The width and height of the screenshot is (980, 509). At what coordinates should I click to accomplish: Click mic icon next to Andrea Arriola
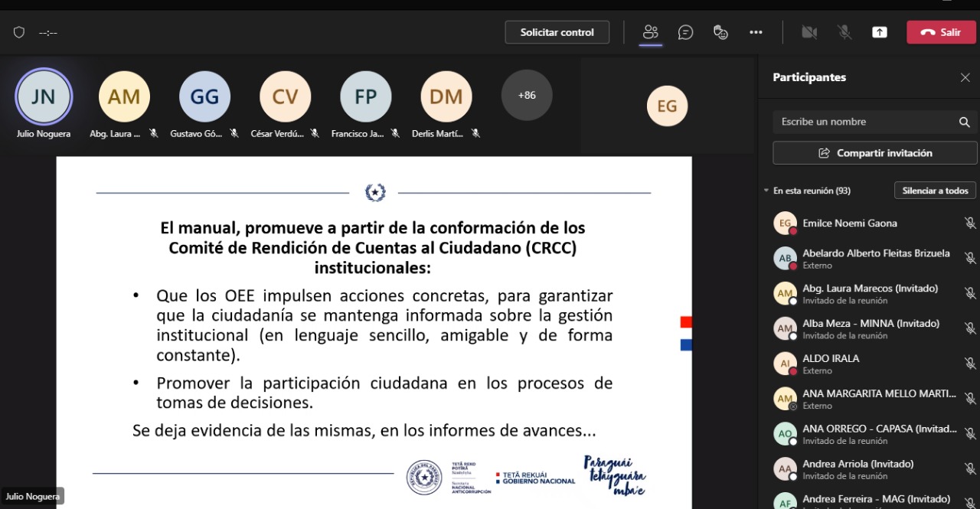click(969, 469)
